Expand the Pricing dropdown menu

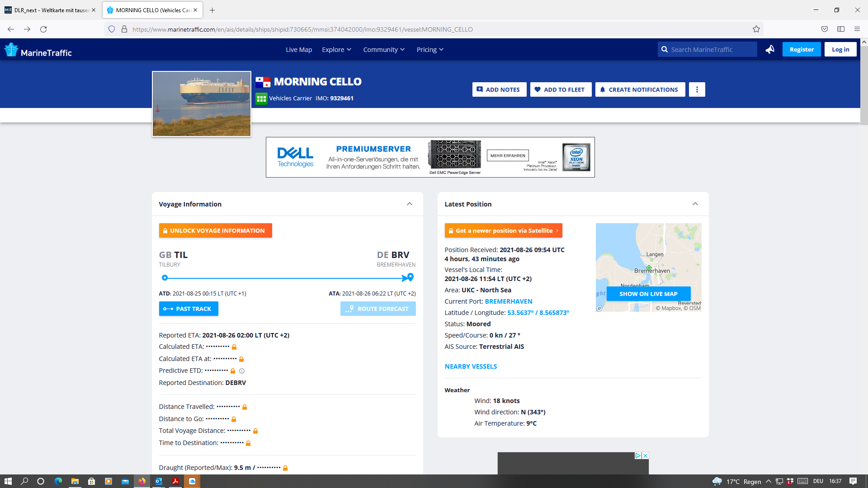click(430, 50)
